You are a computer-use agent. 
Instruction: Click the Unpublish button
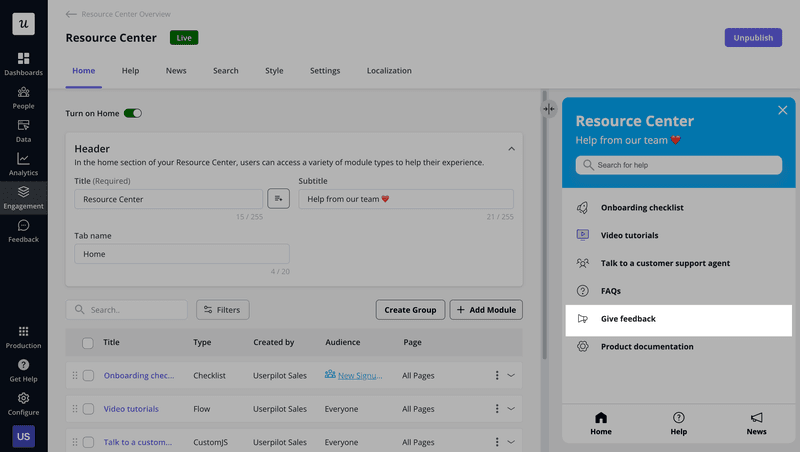pos(752,38)
